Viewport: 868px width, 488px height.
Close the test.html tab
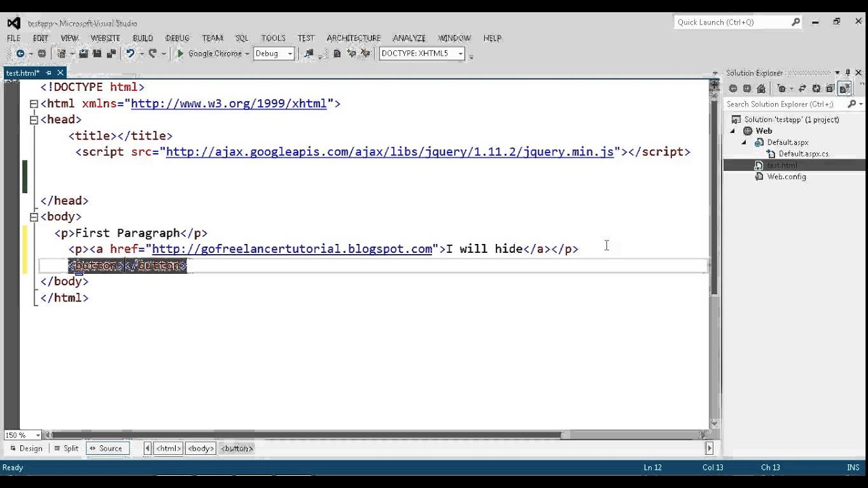pos(60,73)
